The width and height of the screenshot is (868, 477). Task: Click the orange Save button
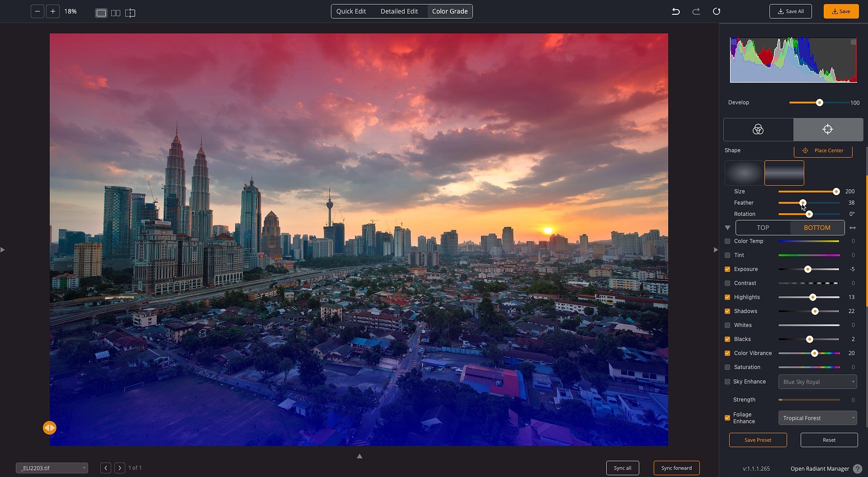[841, 11]
